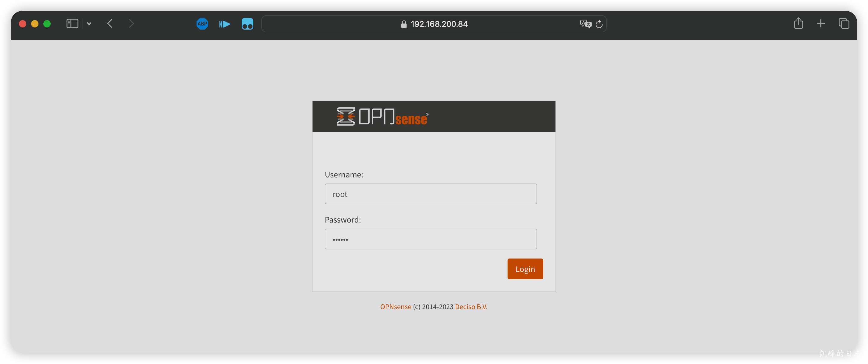Focus the Password input field
The width and height of the screenshot is (868, 364).
[x=431, y=239]
